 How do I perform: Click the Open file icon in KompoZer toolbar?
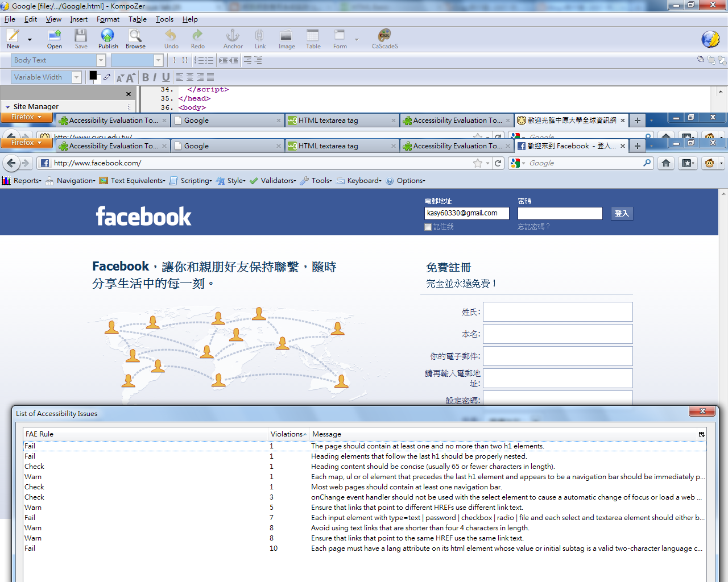click(x=54, y=36)
